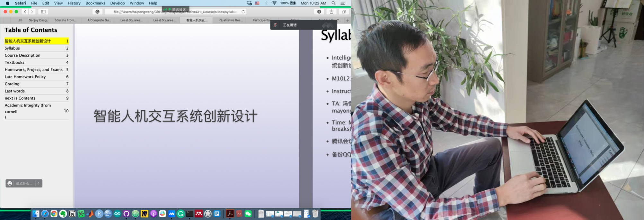Screen dimensions: 644x220
Task: Go to Course Description in contents
Action: coord(22,55)
